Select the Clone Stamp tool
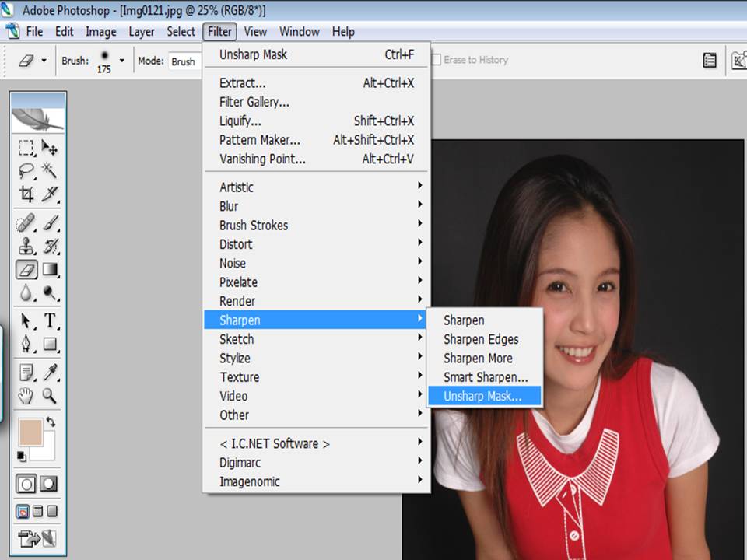 (26, 247)
